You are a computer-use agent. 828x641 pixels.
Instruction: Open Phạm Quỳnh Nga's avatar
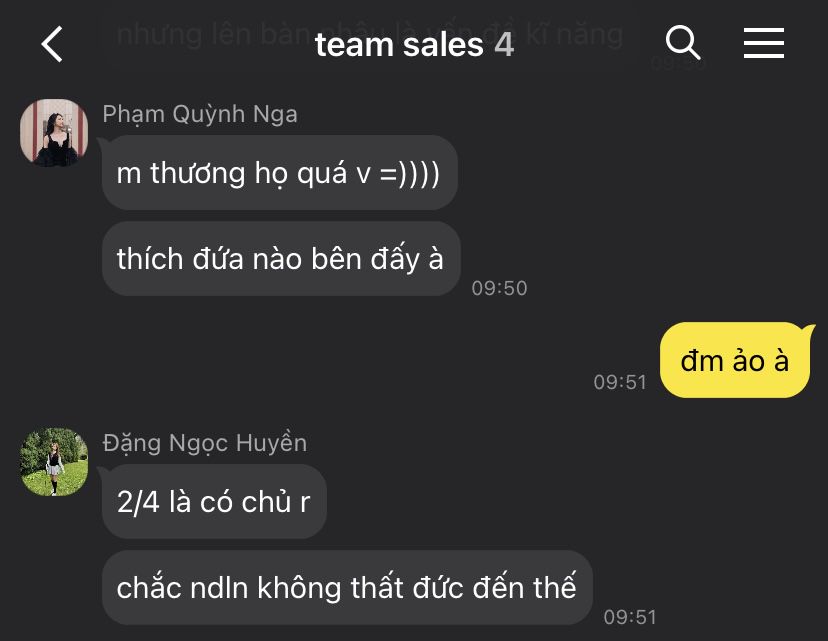[x=54, y=132]
